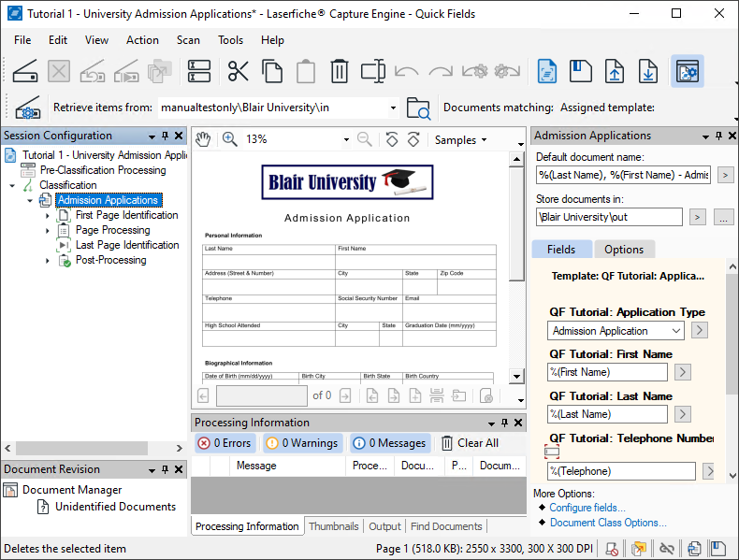Click the Delete trash can toolbar icon
739x560 pixels.
pos(340,71)
